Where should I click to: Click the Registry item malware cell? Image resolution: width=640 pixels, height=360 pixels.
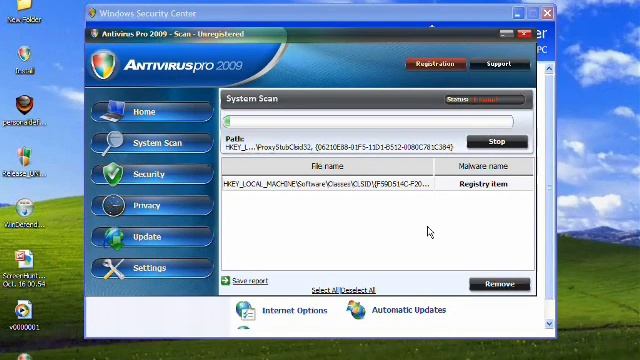[x=483, y=184]
